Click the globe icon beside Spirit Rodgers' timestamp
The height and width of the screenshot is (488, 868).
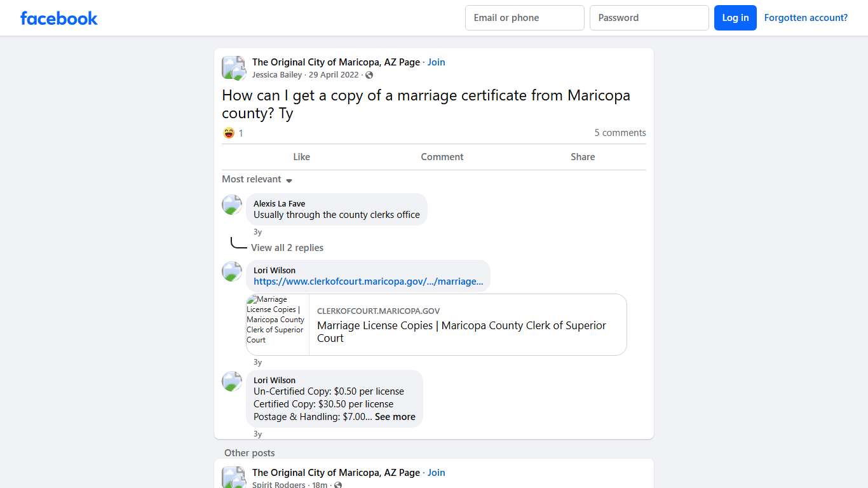point(338,484)
